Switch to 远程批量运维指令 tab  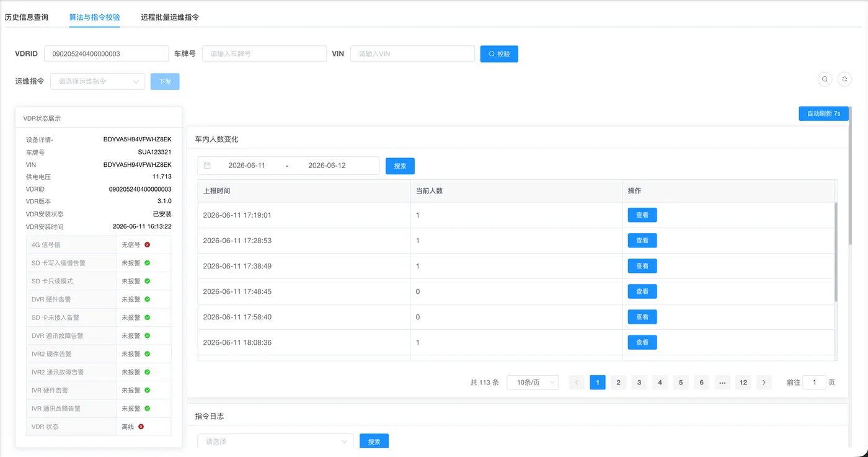click(170, 17)
